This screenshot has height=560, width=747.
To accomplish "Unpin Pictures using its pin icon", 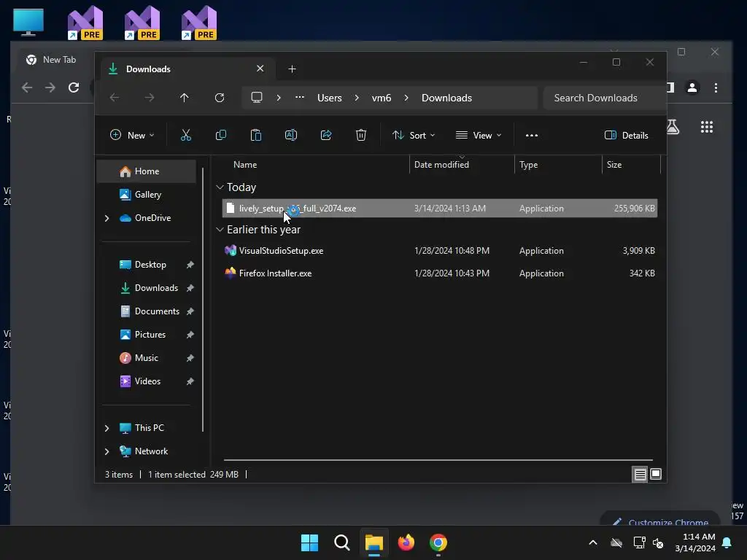I will tap(190, 335).
